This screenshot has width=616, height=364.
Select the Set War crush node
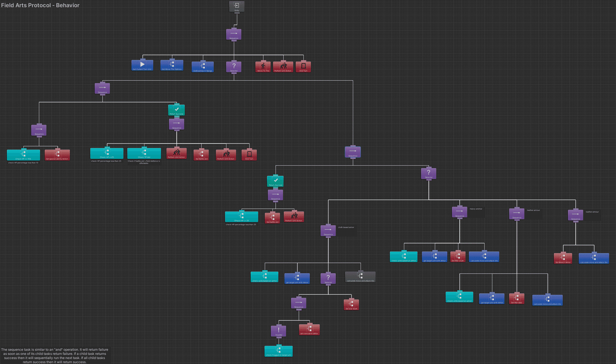coord(458,257)
